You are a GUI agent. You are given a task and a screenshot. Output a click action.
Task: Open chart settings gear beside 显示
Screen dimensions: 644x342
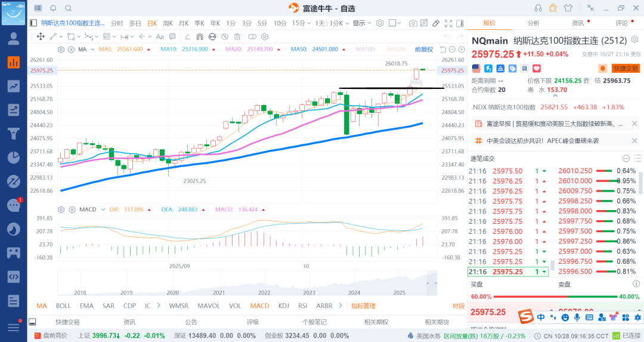380,23
